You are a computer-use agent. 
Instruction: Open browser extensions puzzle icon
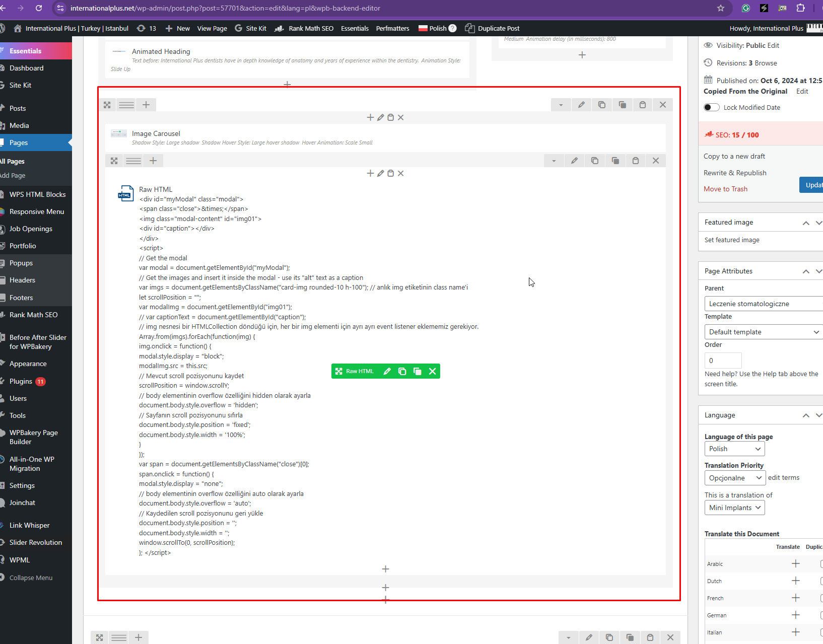click(x=800, y=8)
